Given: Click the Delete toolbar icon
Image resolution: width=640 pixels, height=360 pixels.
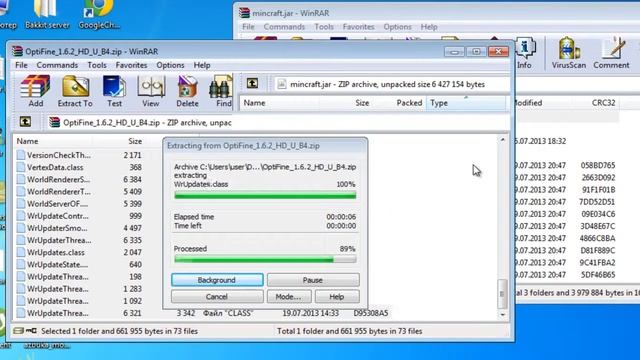Looking at the screenshot, I should [x=187, y=91].
